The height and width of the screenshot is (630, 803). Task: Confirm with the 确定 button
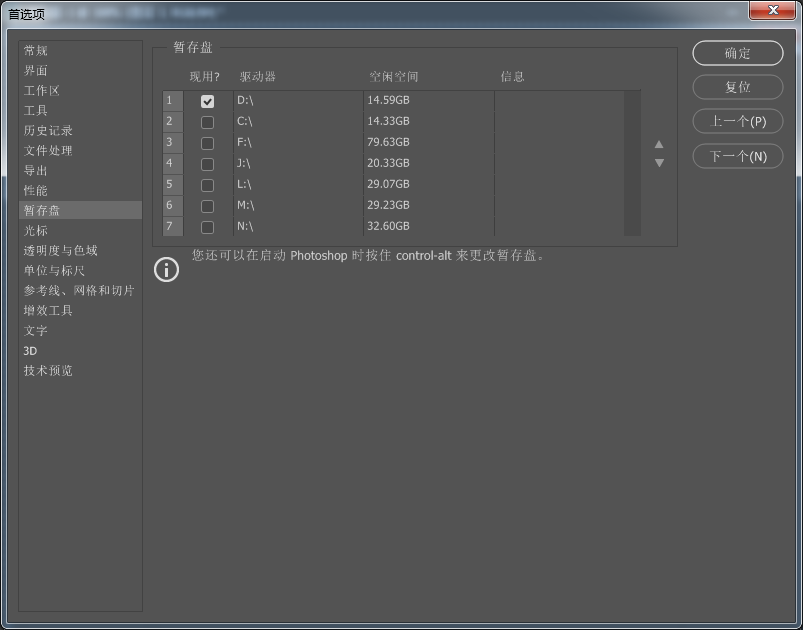(x=737, y=53)
